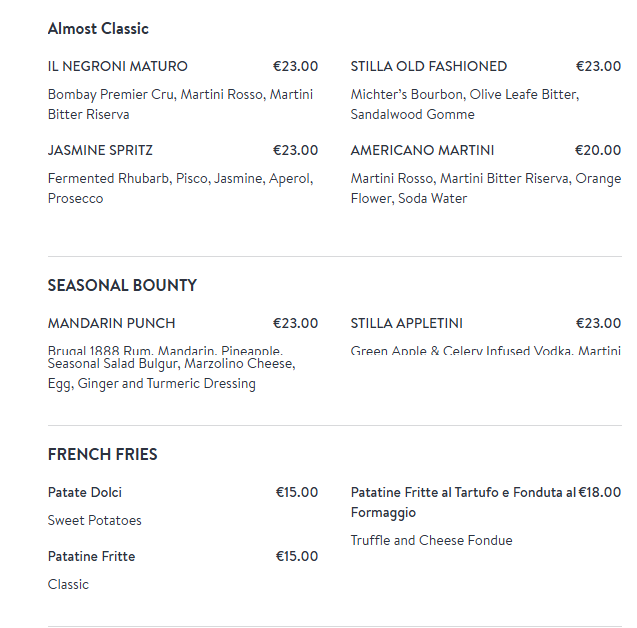This screenshot has width=637, height=628.
Task: Click the Almost Classic section heading
Action: 98,29
